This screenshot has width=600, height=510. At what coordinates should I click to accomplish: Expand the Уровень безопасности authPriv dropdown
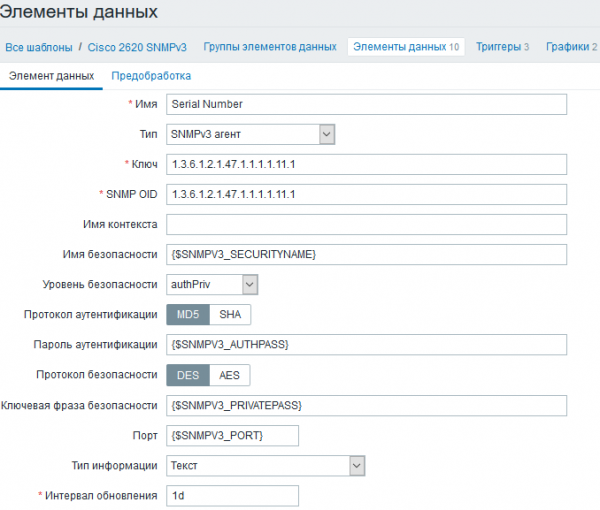pos(212,285)
